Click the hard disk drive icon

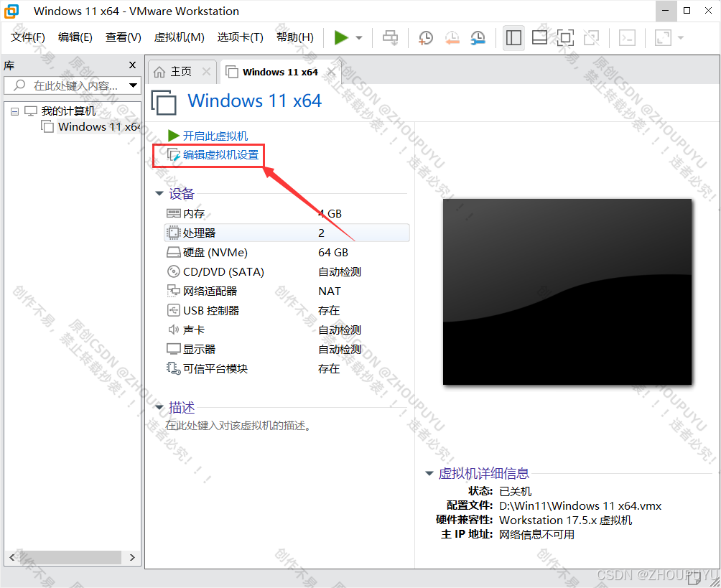point(173,253)
